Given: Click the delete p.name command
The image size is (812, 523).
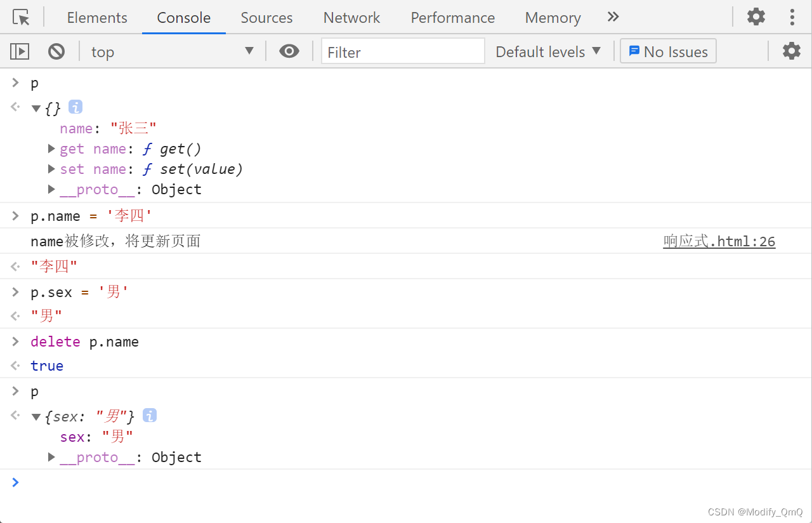Looking at the screenshot, I should 84,342.
